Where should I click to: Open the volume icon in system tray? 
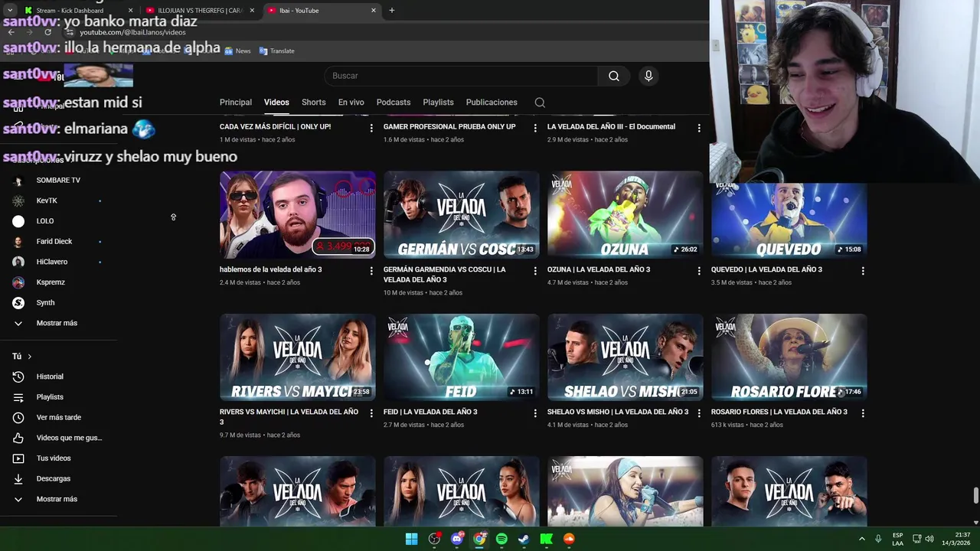pos(929,539)
